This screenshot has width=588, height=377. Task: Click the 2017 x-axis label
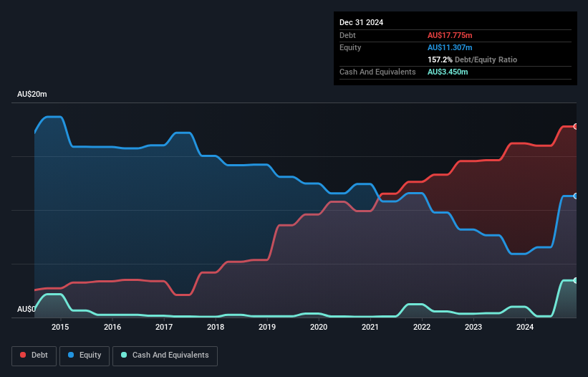pos(164,327)
